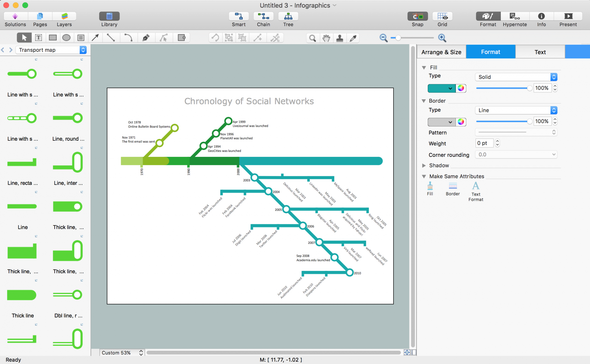Open the Transport map library dropdown

tap(51, 50)
